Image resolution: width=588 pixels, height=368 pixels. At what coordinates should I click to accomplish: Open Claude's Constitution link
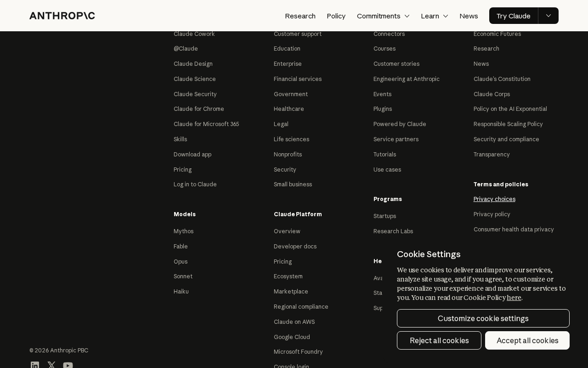pyautogui.click(x=502, y=79)
